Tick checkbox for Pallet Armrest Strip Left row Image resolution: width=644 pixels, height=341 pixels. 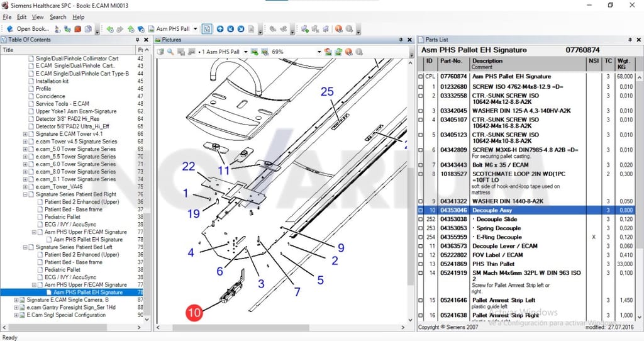420,300
